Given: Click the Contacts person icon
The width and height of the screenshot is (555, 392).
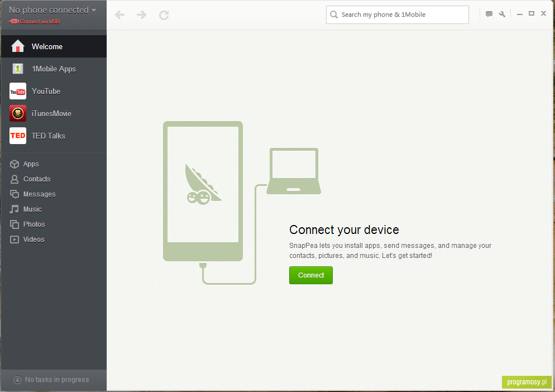Looking at the screenshot, I should point(15,179).
